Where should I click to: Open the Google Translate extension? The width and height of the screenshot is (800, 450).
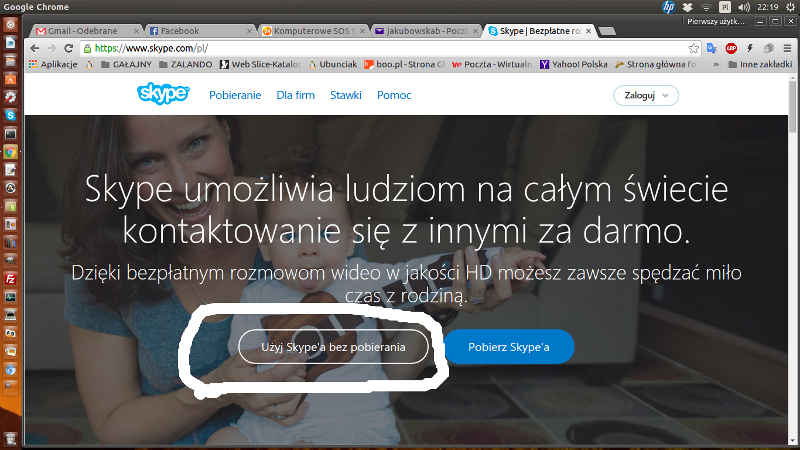click(712, 48)
